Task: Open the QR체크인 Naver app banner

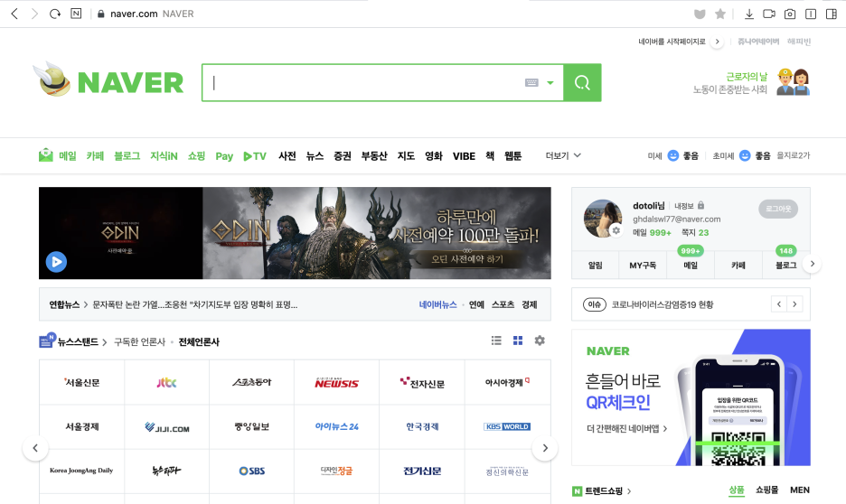Action: 691,397
